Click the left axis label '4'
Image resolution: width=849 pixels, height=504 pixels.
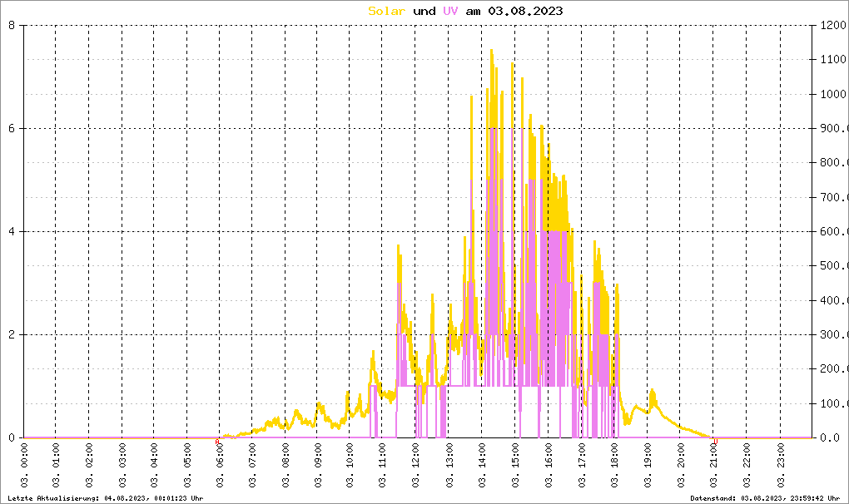point(12,231)
